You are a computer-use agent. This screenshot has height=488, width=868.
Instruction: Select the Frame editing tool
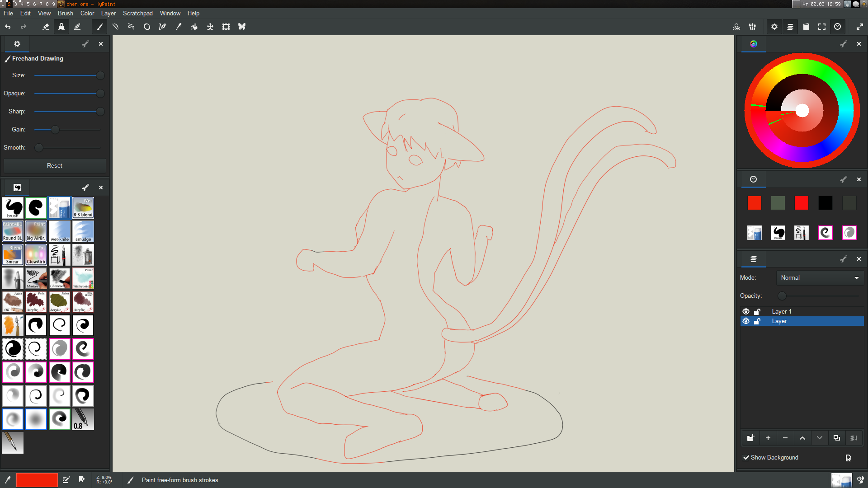(x=226, y=27)
